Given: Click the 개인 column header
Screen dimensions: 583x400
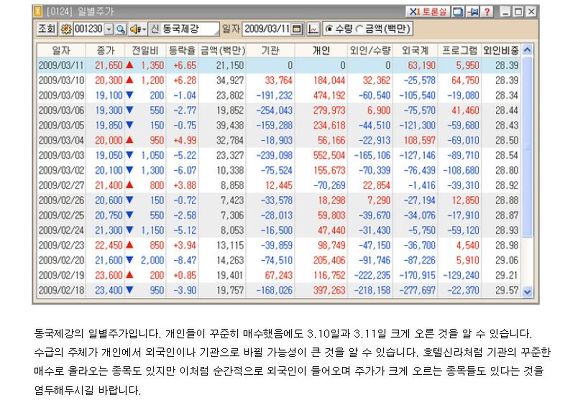Looking at the screenshot, I should (321, 51).
